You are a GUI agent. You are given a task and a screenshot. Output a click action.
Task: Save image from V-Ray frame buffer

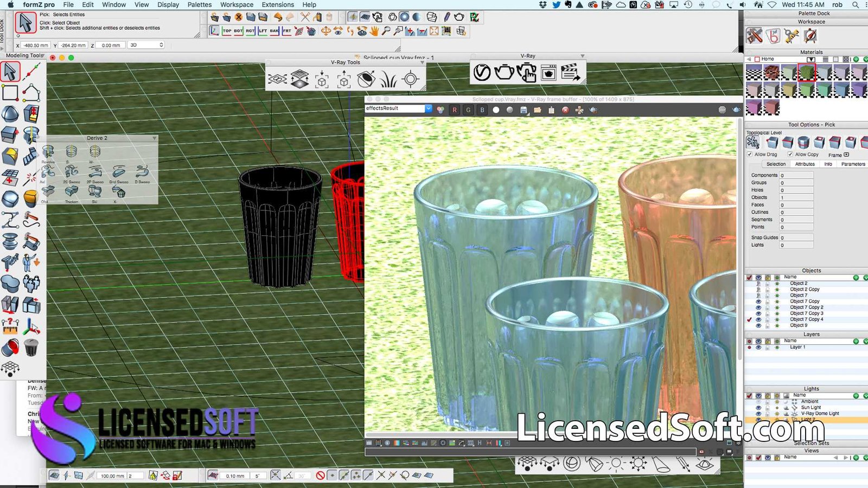pos(524,110)
